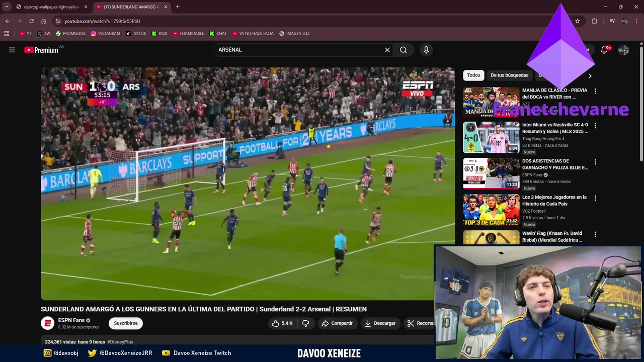Screen dimensions: 644x362
Task: Open Chrome profile avatar in toolbar
Action: [624, 21]
